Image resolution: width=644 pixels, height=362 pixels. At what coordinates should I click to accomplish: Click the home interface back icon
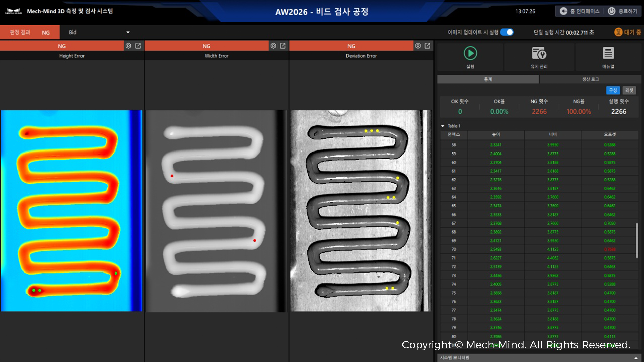(x=563, y=11)
